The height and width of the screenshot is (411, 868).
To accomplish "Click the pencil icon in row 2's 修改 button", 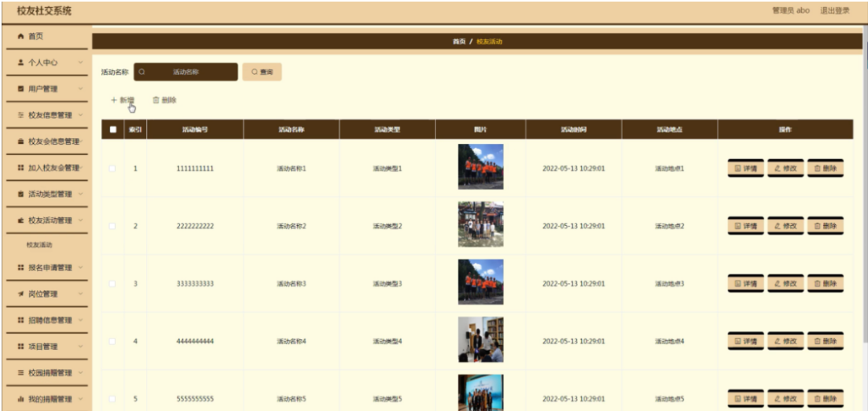I will tap(777, 226).
